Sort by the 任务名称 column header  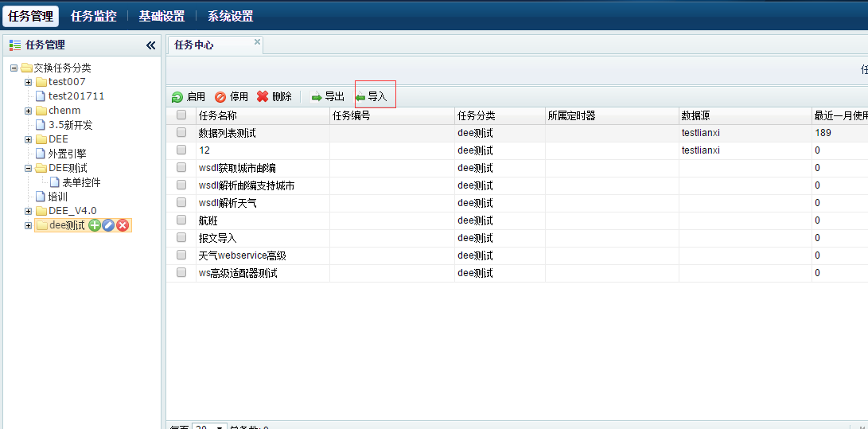[217, 115]
